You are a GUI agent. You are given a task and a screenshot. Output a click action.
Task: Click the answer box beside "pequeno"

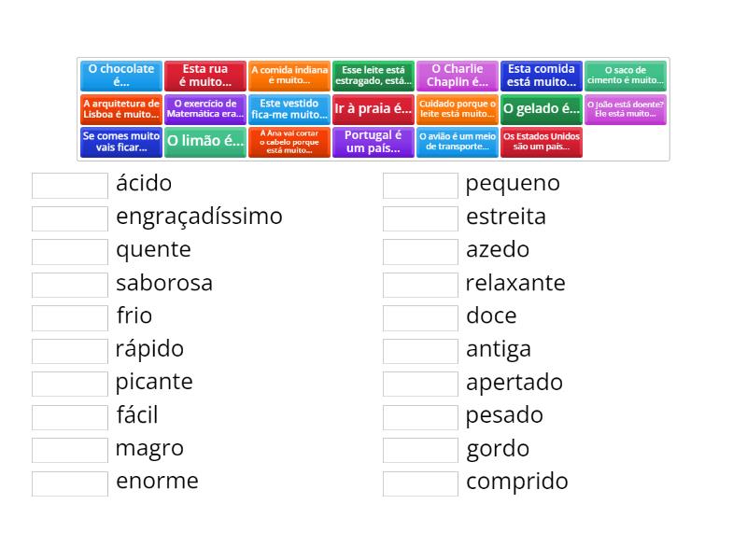pos(420,184)
